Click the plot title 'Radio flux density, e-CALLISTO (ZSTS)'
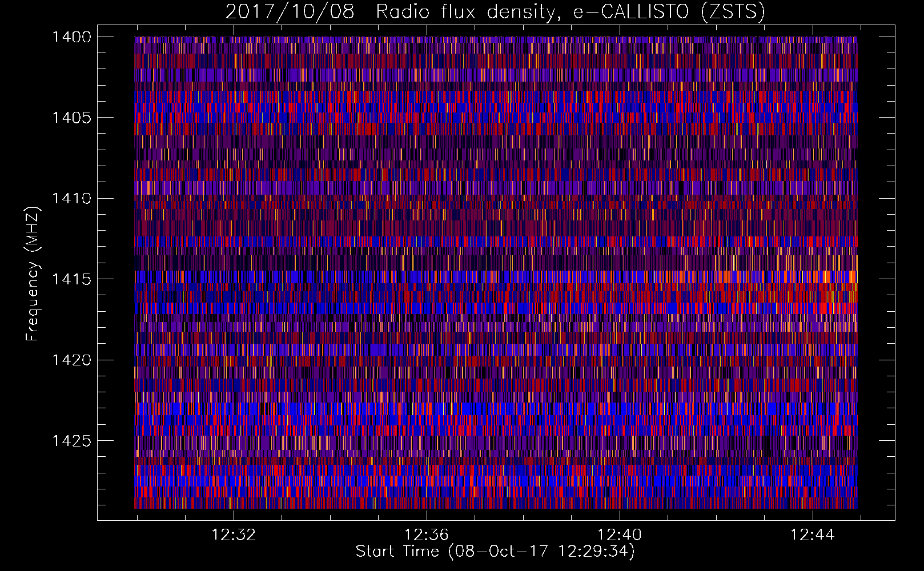The height and width of the screenshot is (571, 924). 571,11
